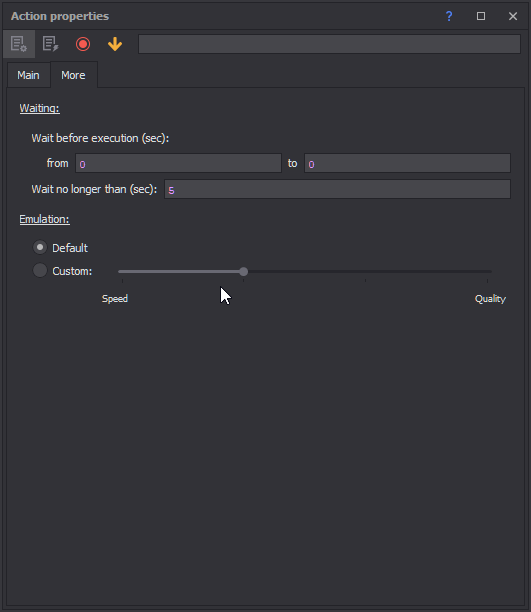Maximize the Action properties window
Viewport: 531px width, 612px height.
click(481, 16)
